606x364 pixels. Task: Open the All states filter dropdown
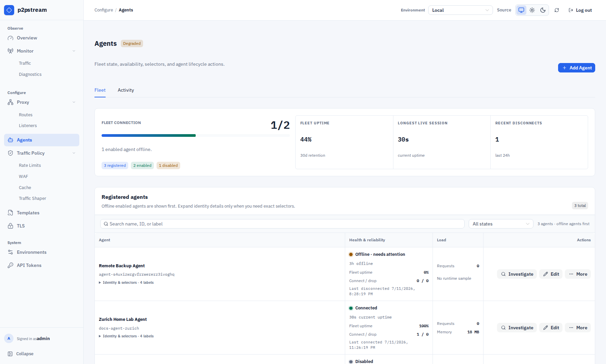(501, 224)
